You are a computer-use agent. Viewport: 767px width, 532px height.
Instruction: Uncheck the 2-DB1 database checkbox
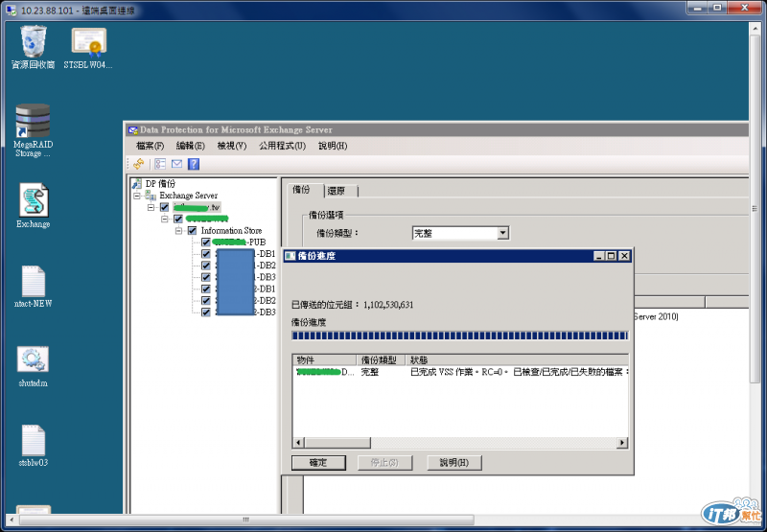(206, 289)
